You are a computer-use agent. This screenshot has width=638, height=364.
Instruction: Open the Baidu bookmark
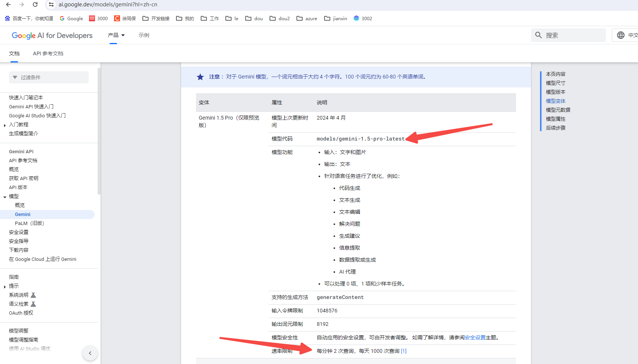click(29, 18)
